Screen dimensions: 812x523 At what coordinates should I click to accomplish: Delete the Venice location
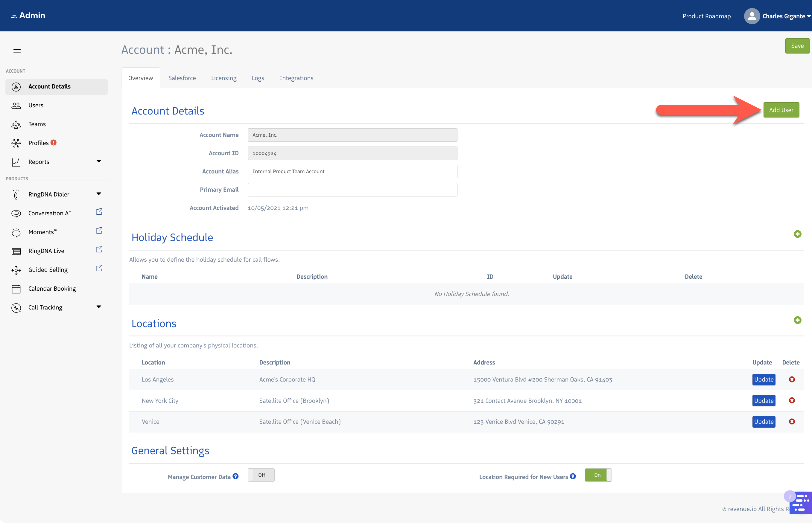coord(792,421)
